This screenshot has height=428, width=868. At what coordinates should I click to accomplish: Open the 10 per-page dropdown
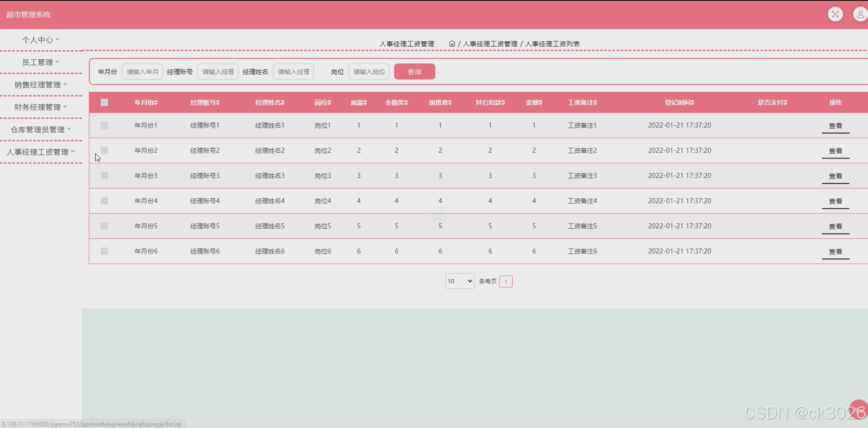point(460,281)
